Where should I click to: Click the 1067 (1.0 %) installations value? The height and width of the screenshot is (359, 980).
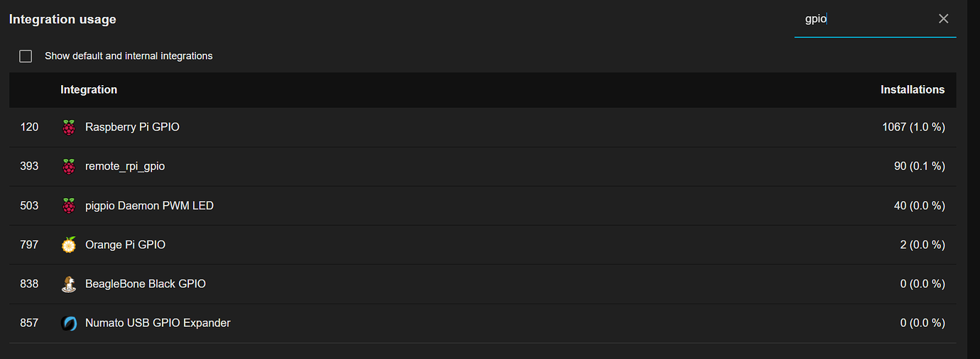913,127
